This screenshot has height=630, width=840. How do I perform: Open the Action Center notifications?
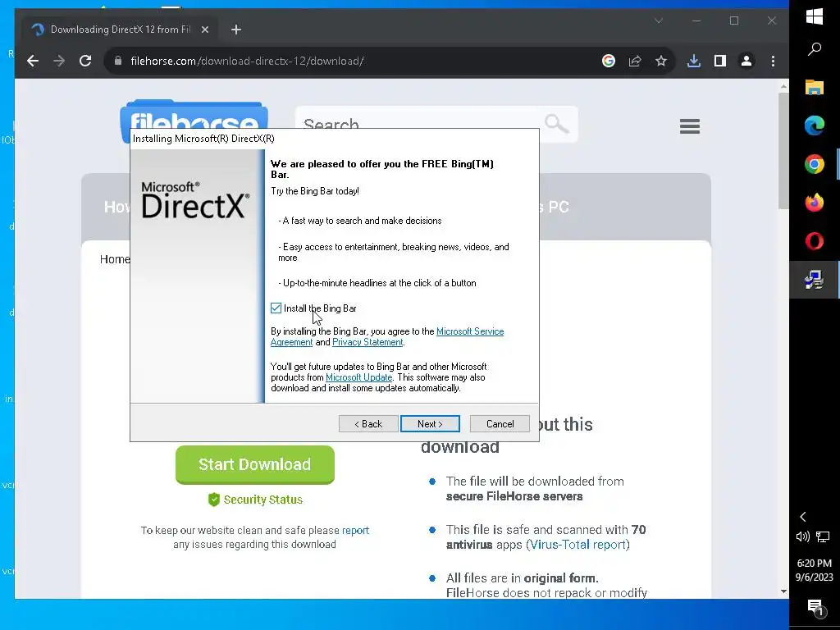(x=815, y=606)
